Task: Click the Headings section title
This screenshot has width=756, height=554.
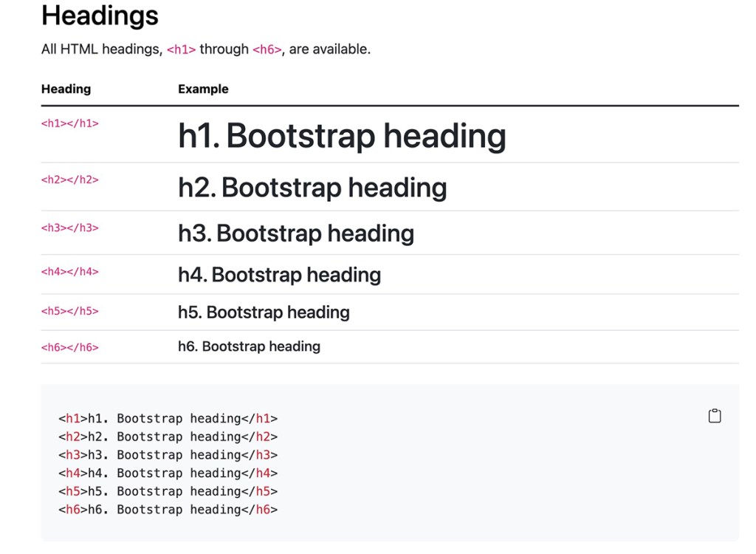Action: point(100,16)
